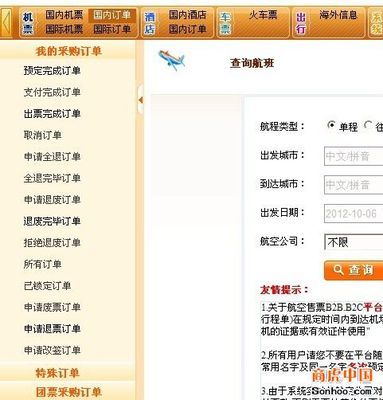This screenshot has width=383, height=400.
Task: Click the 酒店 category icon
Action: pyautogui.click(x=150, y=22)
